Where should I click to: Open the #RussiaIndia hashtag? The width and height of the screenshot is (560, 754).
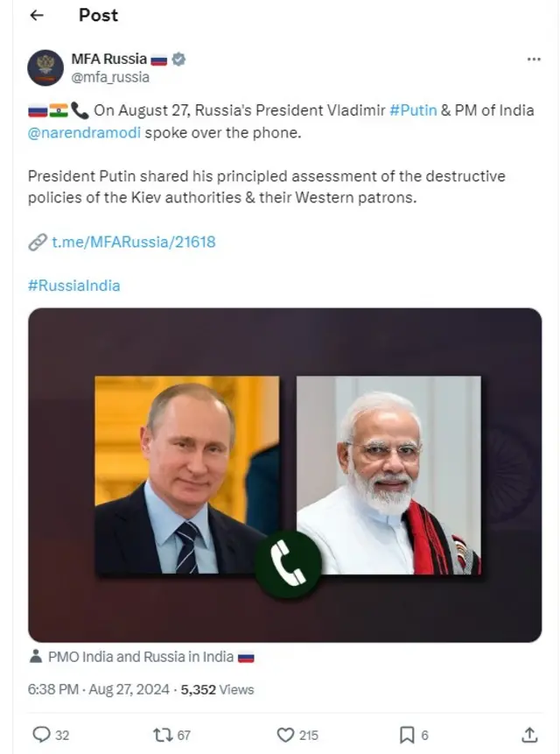pyautogui.click(x=74, y=285)
